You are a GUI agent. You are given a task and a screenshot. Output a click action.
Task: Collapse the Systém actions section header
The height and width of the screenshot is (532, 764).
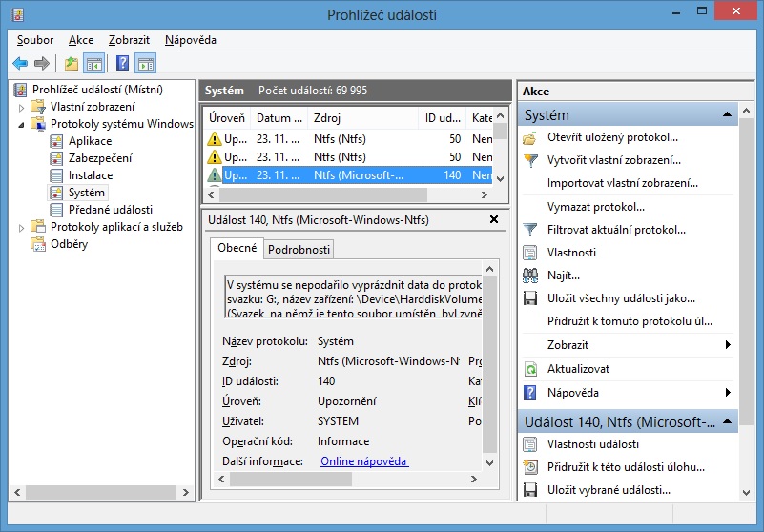730,115
